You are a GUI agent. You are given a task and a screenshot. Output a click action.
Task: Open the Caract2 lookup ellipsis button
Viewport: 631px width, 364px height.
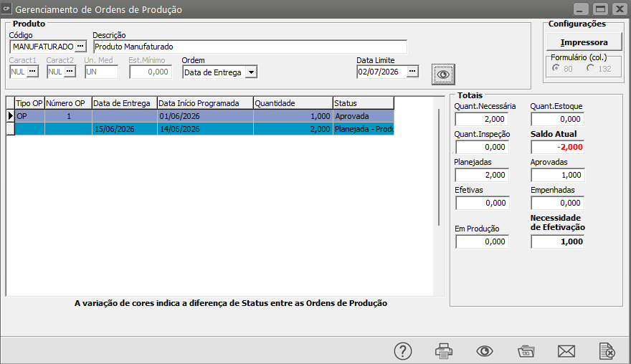[x=70, y=72]
